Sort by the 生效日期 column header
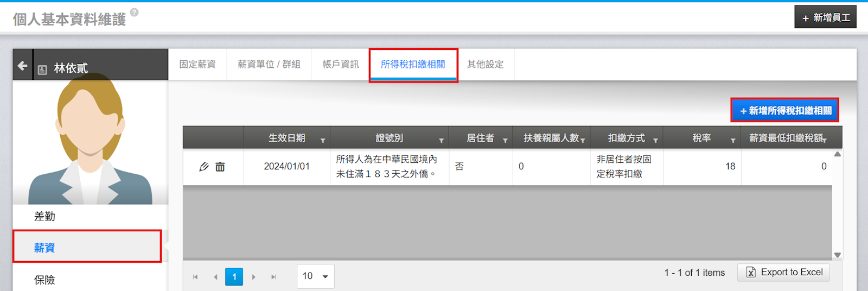Screen dimensions: 868x291 coord(286,138)
